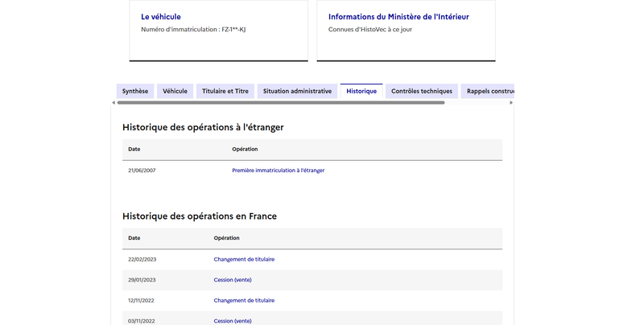This screenshot has height=325, width=644.
Task: Click the 21/06/2007 date cell
Action: pos(142,171)
